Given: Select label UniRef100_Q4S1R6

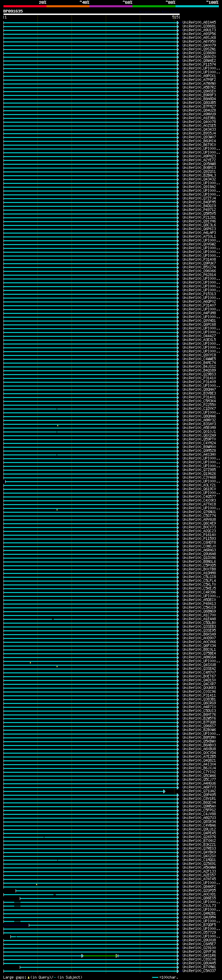Looking at the screenshot, I should pos(199,955).
